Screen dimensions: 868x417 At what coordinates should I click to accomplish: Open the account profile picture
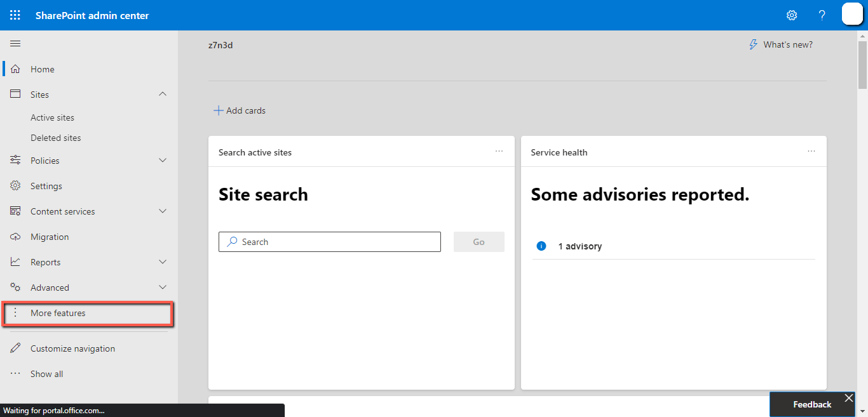point(852,15)
